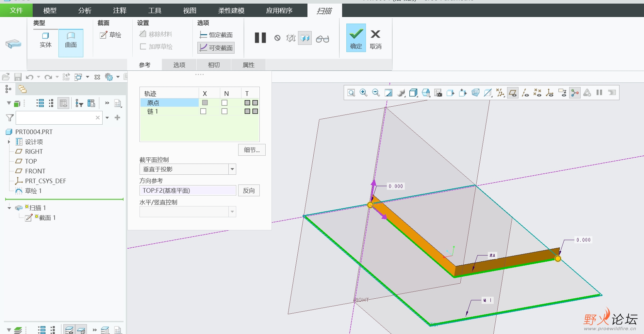Image resolution: width=644 pixels, height=334 pixels.
Task: Toggle plane display eye icon
Action: [513, 93]
